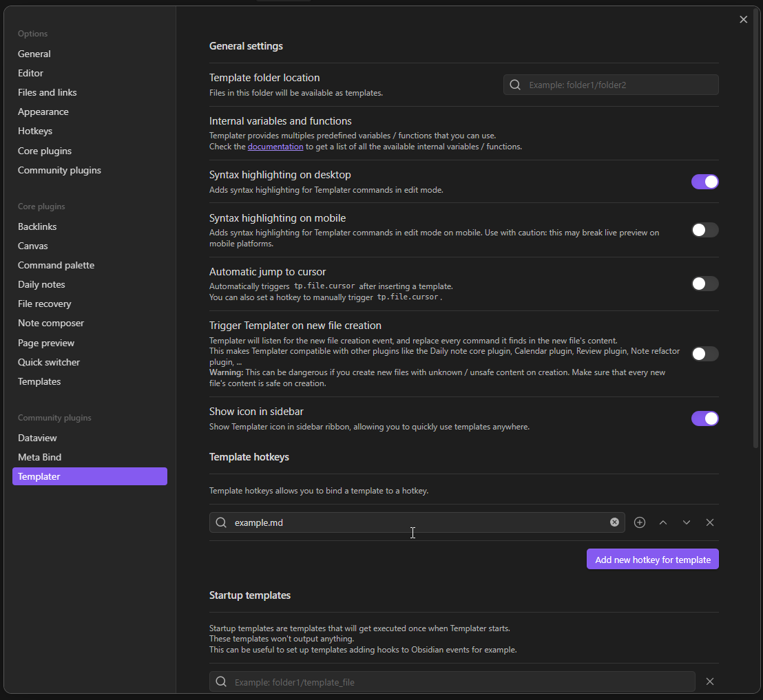The width and height of the screenshot is (763, 700).
Task: Close the settings dialog
Action: pos(744,19)
